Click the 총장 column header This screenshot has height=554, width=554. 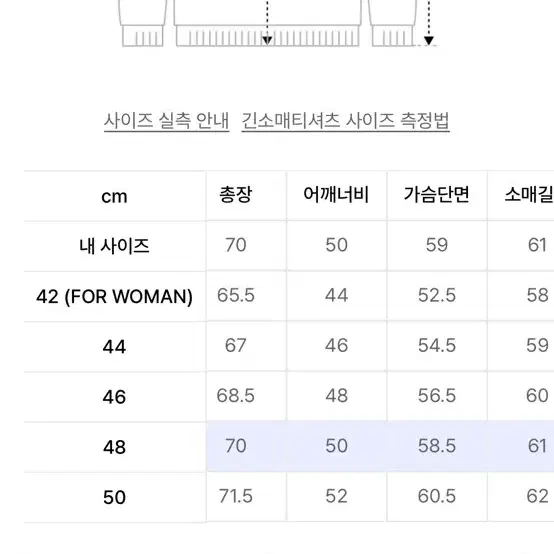tap(236, 195)
